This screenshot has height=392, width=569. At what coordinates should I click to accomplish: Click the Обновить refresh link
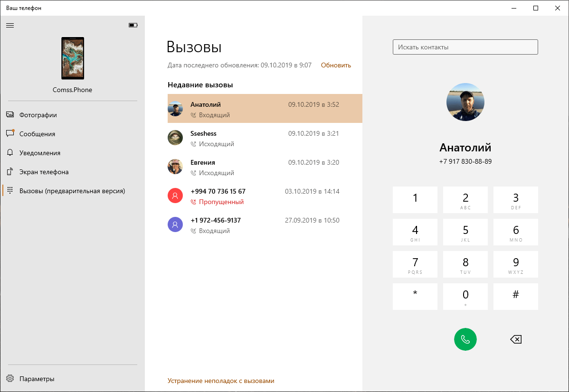click(x=336, y=65)
